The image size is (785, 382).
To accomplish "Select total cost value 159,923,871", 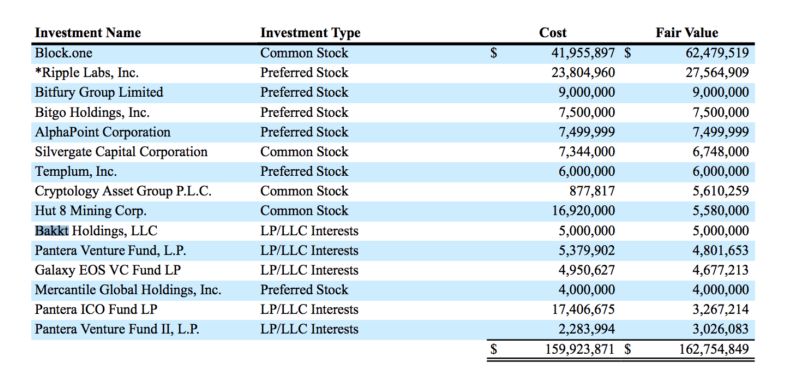I will [580, 349].
